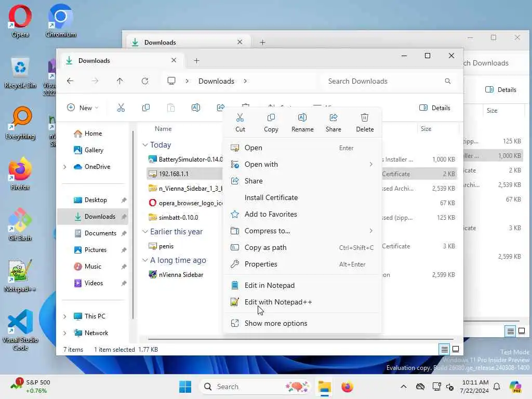Screen dimensions: 532x399
Task: Open Opera desktop shortcut
Action: 20,21
